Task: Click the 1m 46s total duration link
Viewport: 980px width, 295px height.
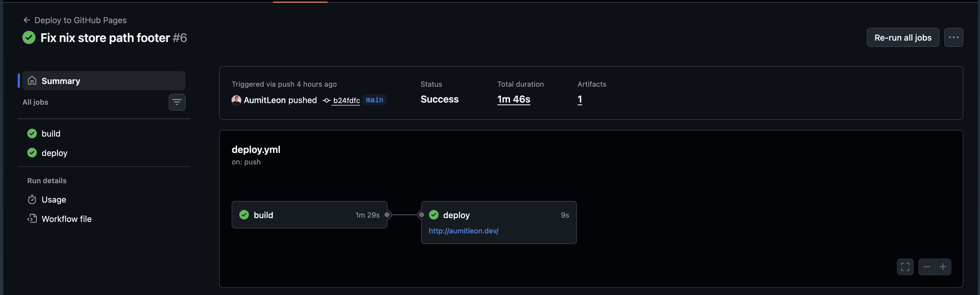Action: [x=514, y=99]
